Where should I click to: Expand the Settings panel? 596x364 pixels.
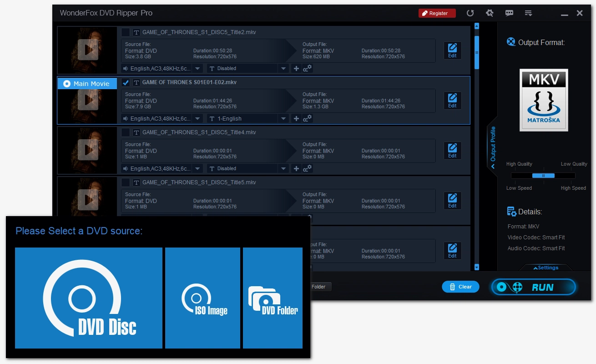pos(545,268)
